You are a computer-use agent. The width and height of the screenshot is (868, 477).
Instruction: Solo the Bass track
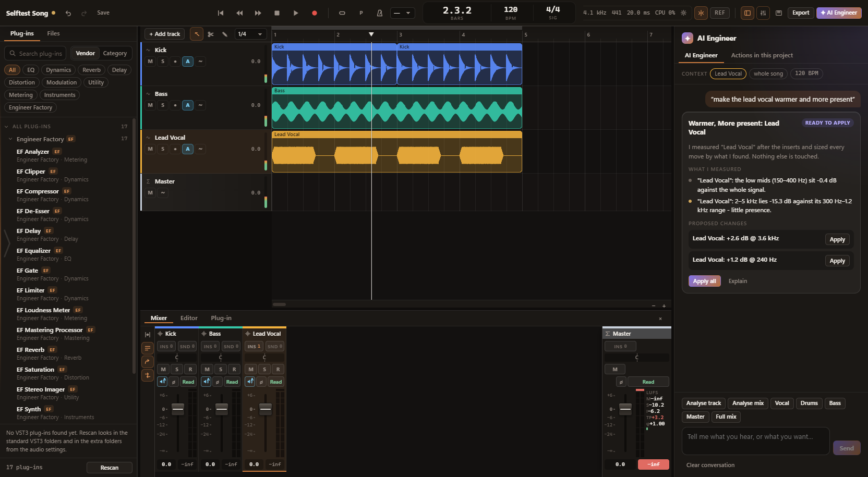[x=163, y=105]
